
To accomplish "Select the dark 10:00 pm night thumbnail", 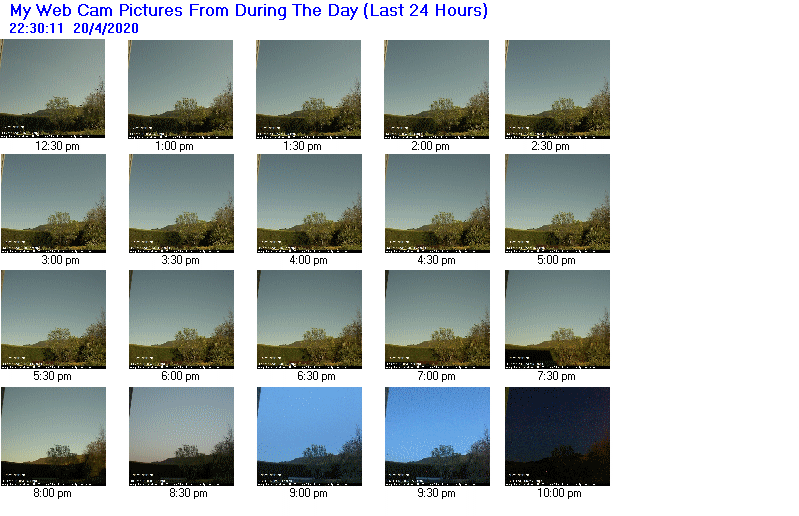I will [x=557, y=436].
